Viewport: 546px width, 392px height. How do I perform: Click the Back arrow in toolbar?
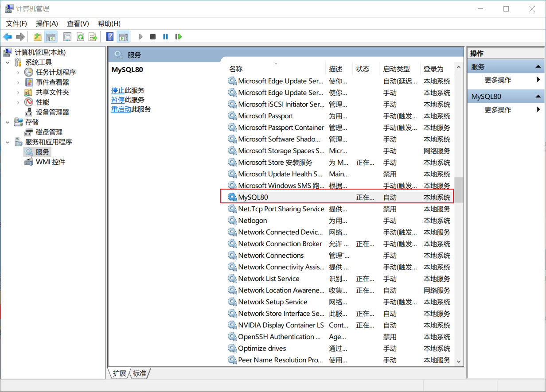coord(8,37)
